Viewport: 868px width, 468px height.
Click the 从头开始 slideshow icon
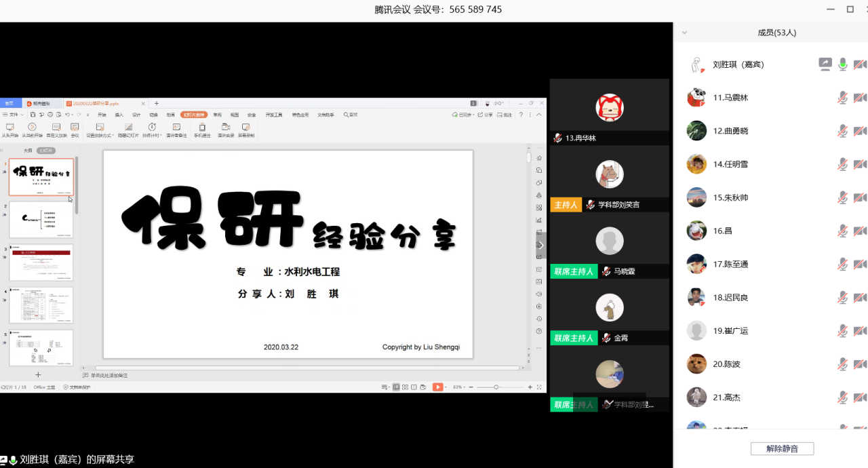point(9,128)
